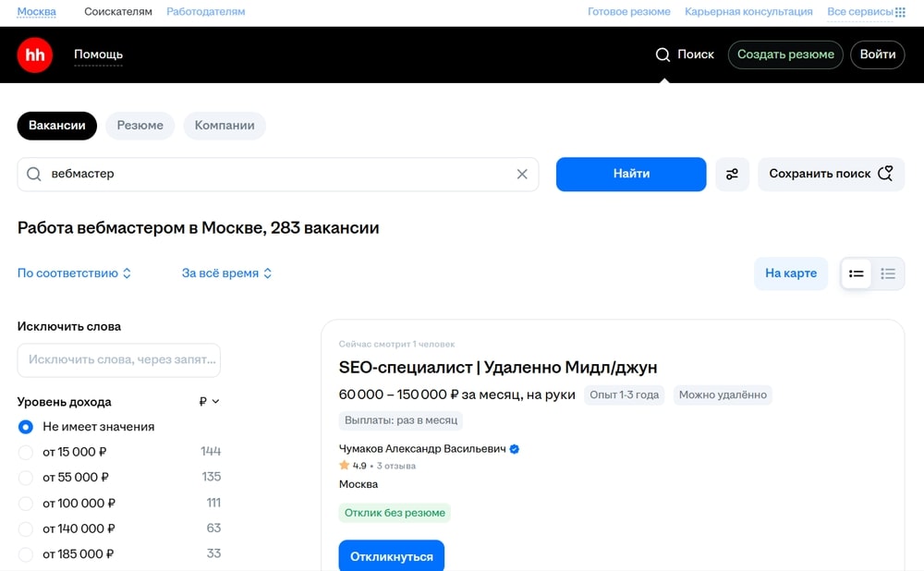Click the Войти button

tap(878, 55)
